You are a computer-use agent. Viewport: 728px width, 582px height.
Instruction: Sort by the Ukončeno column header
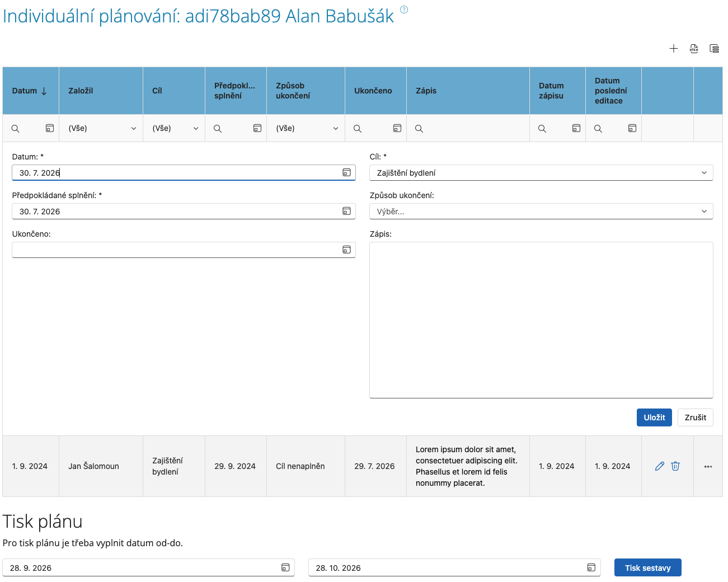point(375,91)
